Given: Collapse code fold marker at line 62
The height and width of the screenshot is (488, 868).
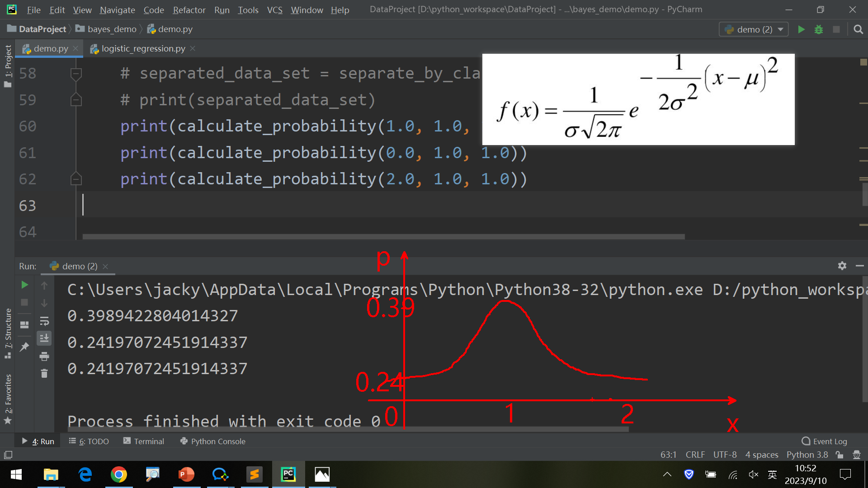Looking at the screenshot, I should coord(76,179).
